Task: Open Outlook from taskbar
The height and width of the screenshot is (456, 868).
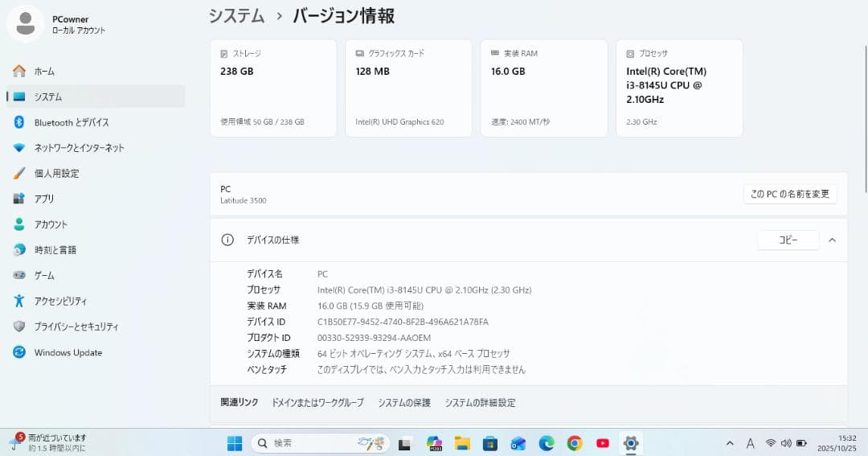Action: point(518,443)
